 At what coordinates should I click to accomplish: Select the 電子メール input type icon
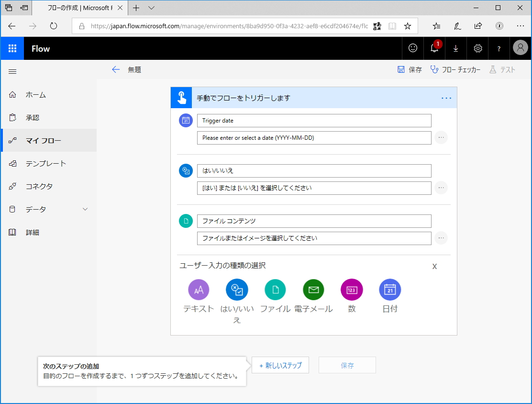(313, 290)
